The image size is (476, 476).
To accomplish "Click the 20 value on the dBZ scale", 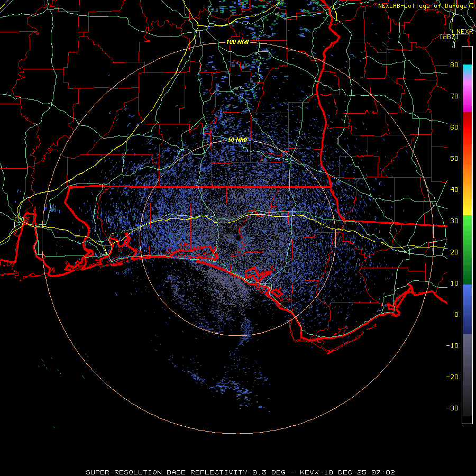I will (454, 252).
